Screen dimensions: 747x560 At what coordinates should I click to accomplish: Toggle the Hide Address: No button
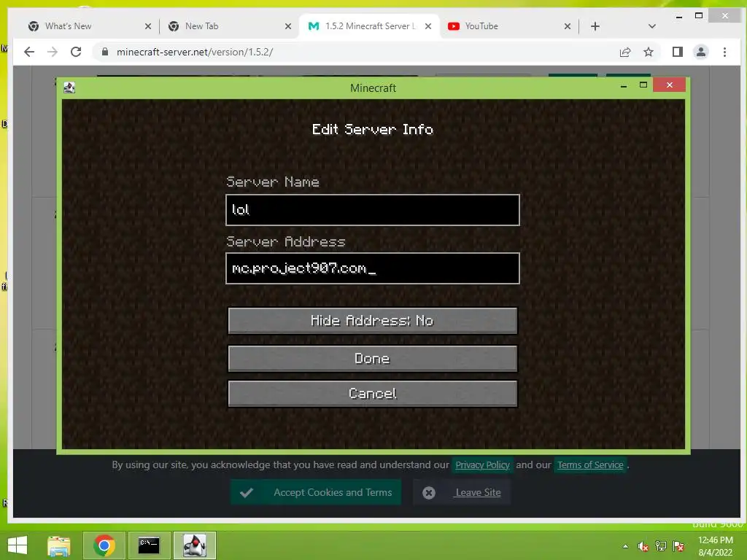[x=373, y=321]
